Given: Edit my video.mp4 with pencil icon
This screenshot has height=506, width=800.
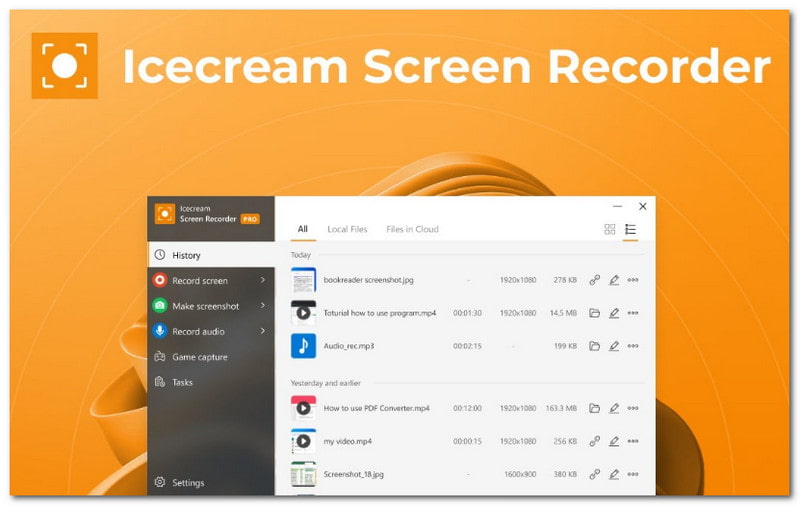Looking at the screenshot, I should tap(614, 441).
